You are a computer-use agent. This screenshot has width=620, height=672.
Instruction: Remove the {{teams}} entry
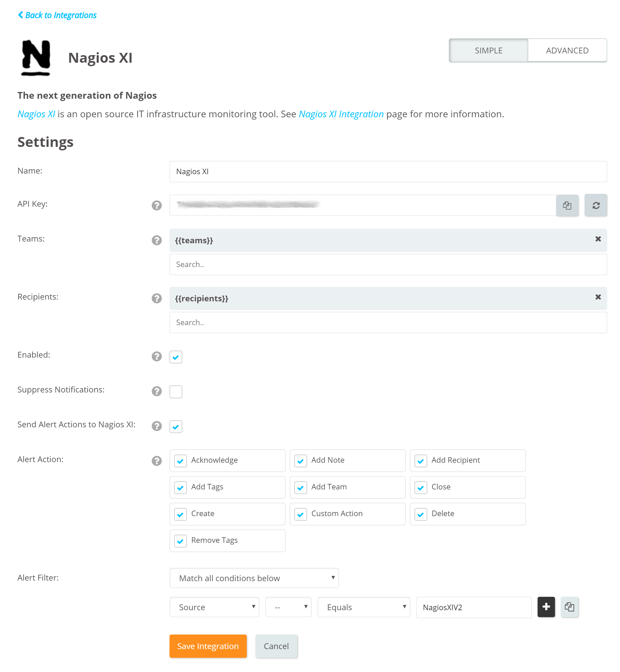598,239
